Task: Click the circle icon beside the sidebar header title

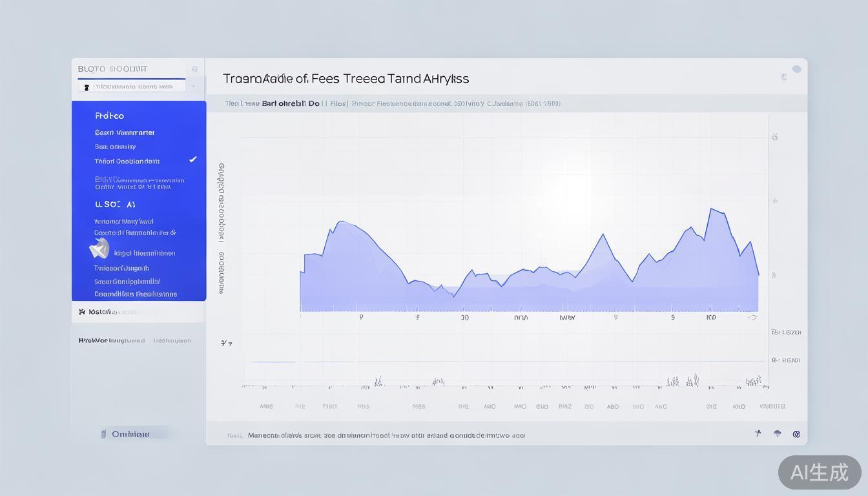Action: 194,69
